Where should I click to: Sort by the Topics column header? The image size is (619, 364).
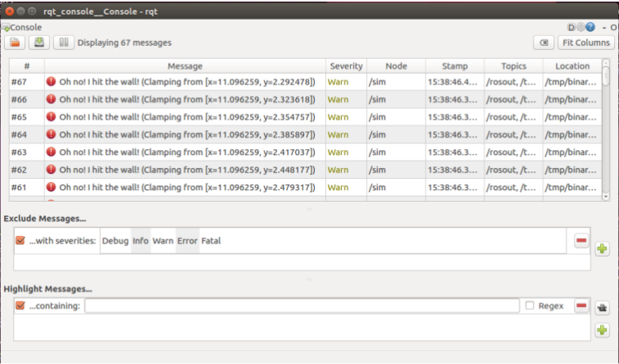click(513, 66)
